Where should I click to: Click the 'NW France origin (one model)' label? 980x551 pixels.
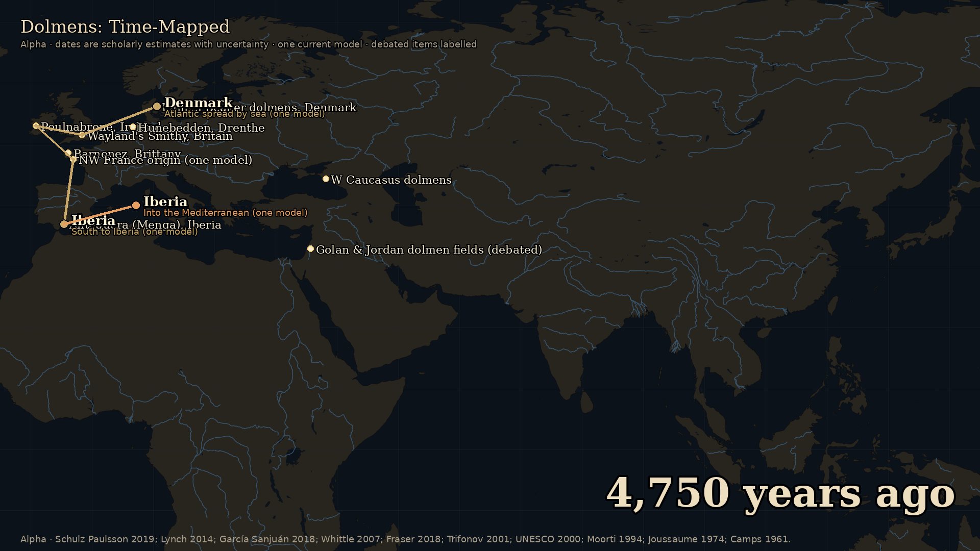(x=165, y=160)
